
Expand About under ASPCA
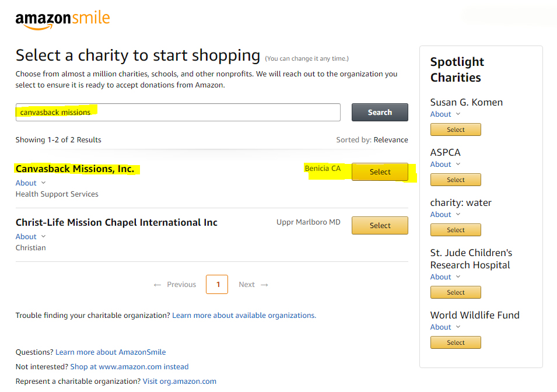(445, 164)
